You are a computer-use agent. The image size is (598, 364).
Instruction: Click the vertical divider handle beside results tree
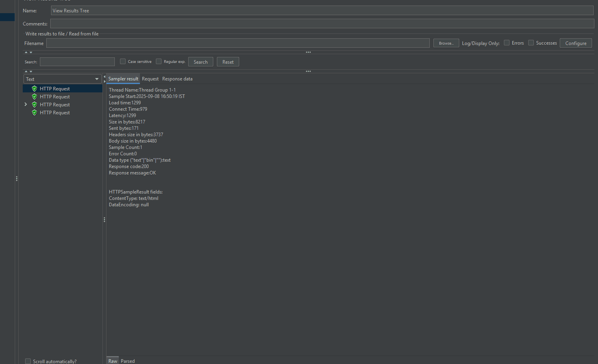(104, 219)
